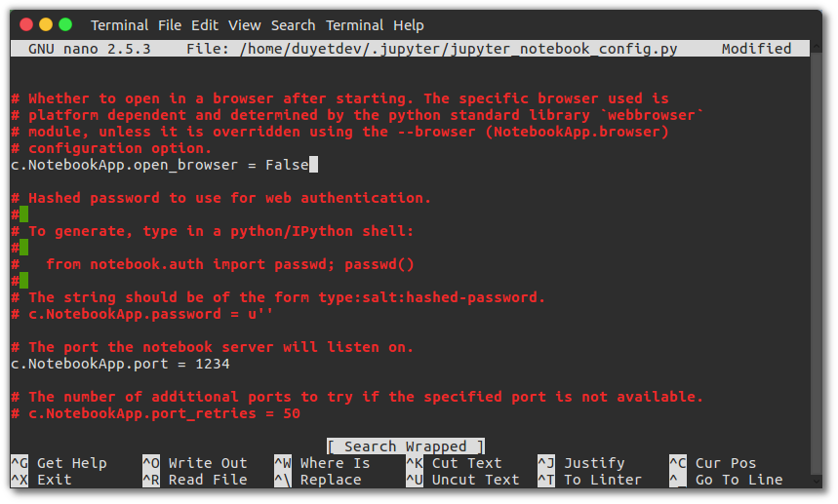The image size is (838, 504).
Task: Open the Edit menu
Action: 205,25
